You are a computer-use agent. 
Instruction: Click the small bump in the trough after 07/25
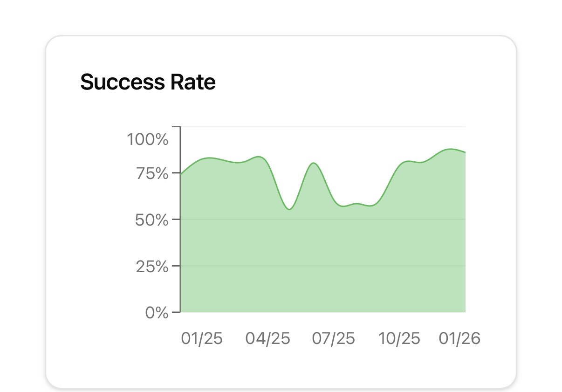pos(356,204)
